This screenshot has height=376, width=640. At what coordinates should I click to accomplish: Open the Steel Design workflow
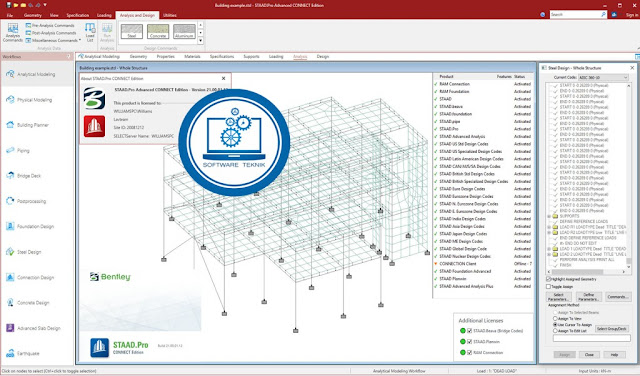click(x=24, y=252)
